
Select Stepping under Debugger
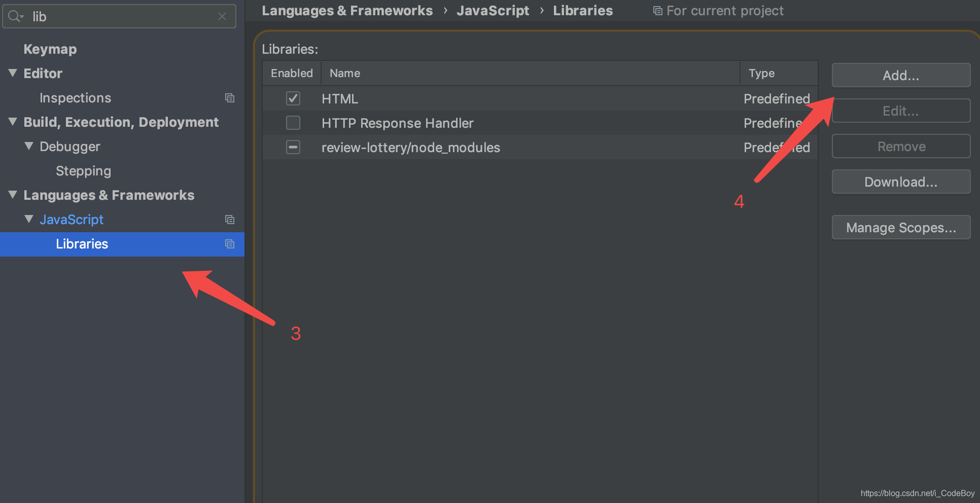tap(83, 171)
